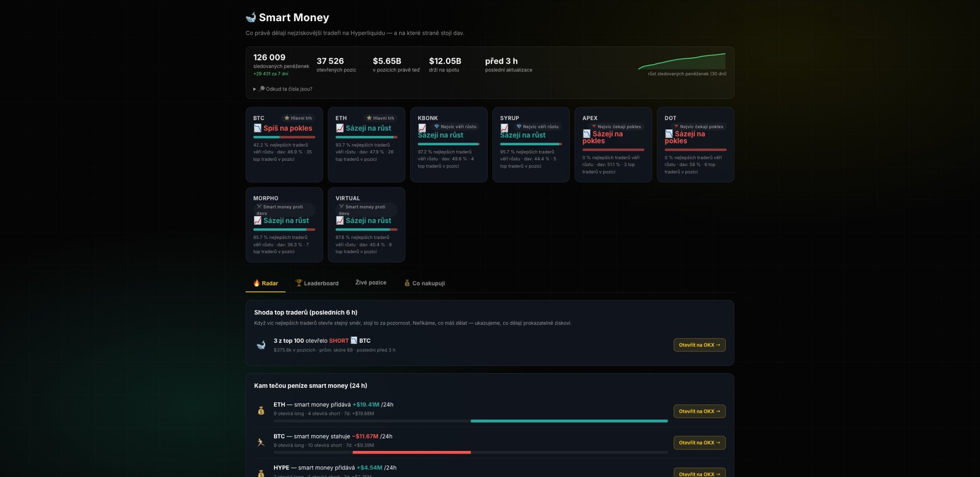Click the uptrend chart icon in the ETH card

tap(340, 128)
